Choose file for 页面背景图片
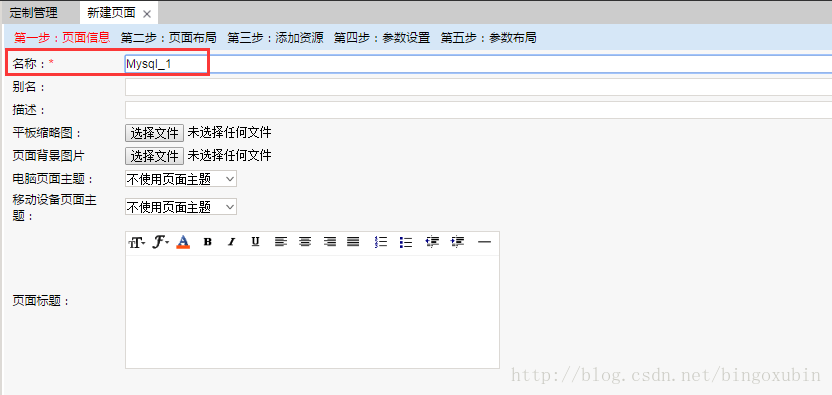The height and width of the screenshot is (395, 832). [154, 156]
